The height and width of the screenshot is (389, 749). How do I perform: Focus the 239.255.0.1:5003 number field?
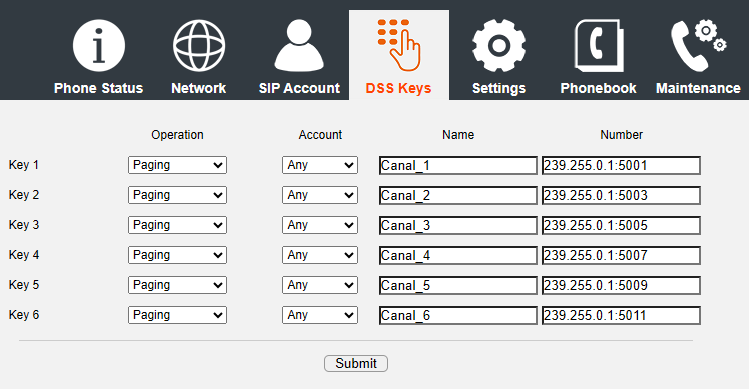[x=621, y=195]
